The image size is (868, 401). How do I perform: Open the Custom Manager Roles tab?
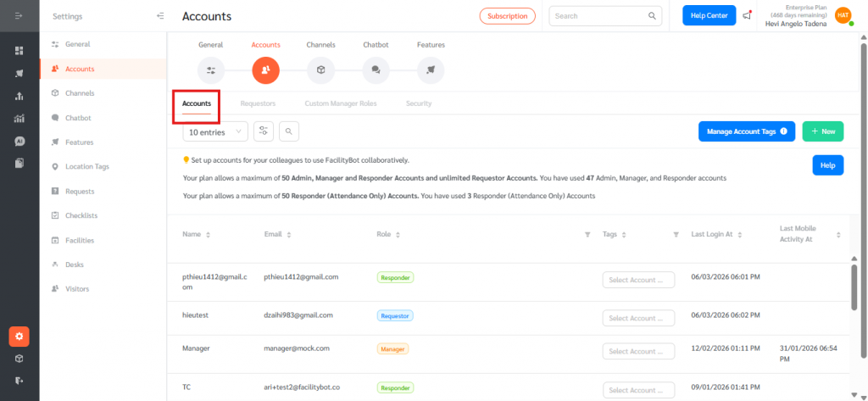340,103
